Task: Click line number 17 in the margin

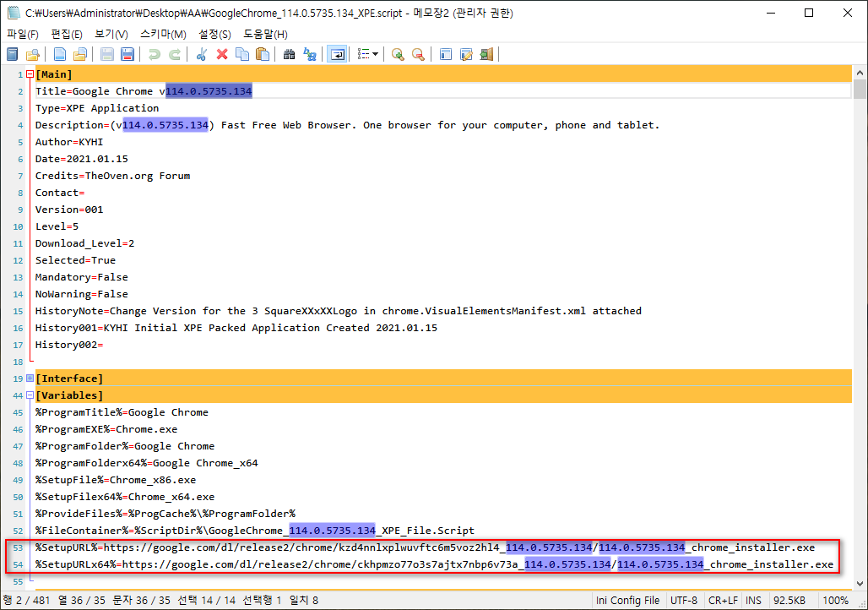Action: click(x=18, y=345)
